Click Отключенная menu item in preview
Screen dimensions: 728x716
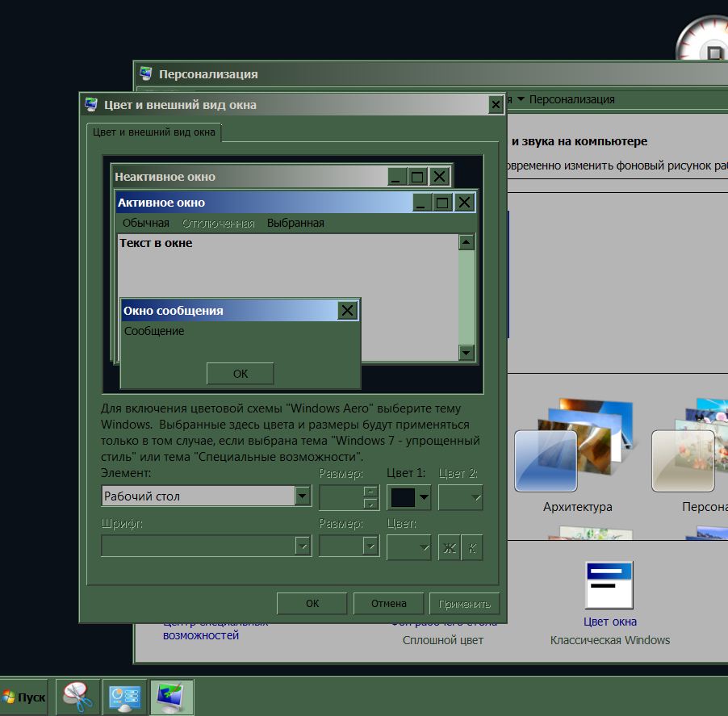pos(218,224)
